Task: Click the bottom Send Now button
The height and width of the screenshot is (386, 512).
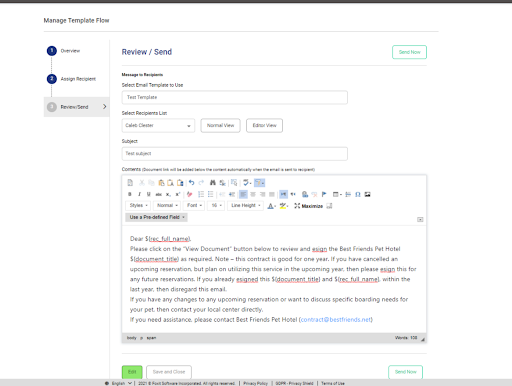Action: 405,372
